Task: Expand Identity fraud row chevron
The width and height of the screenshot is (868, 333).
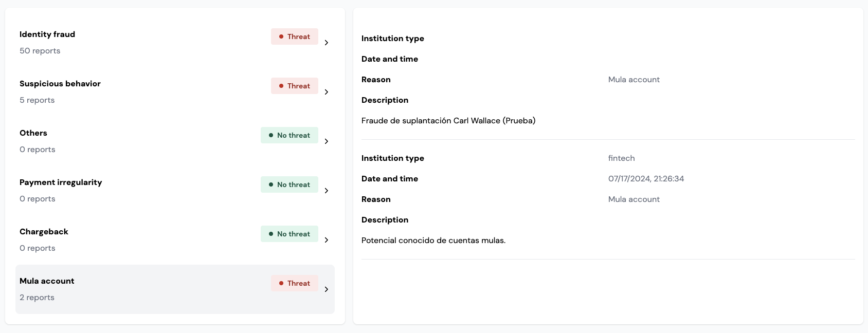Action: click(327, 43)
